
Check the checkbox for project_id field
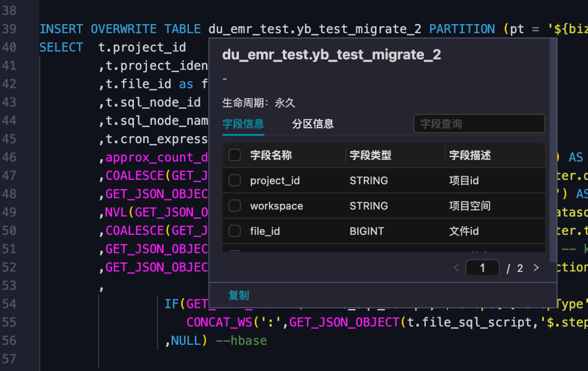coord(235,180)
